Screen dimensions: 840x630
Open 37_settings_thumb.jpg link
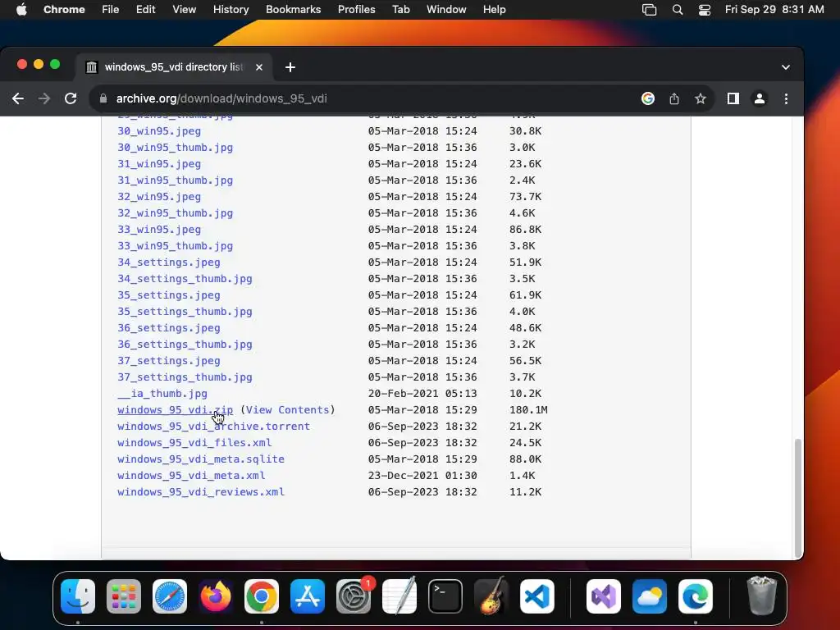click(185, 377)
